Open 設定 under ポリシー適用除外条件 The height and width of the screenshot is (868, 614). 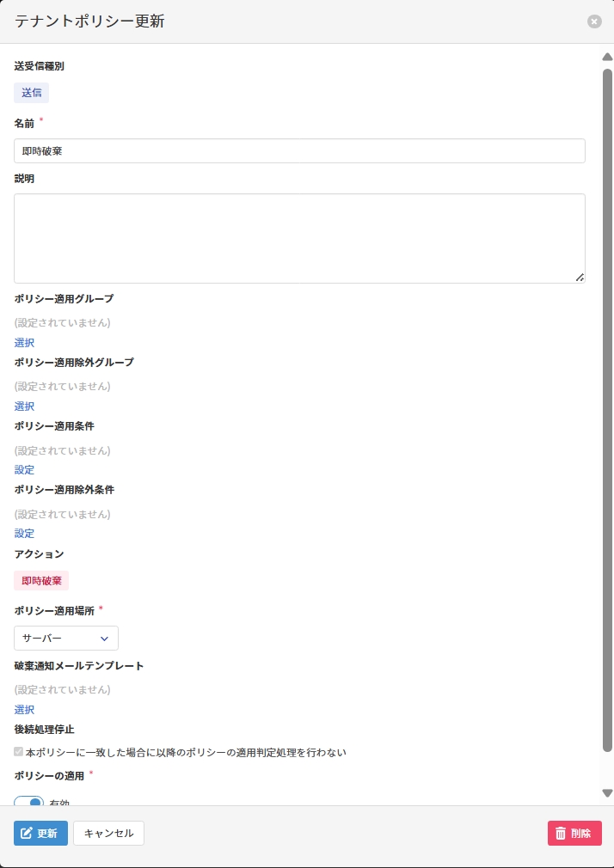coord(24,534)
